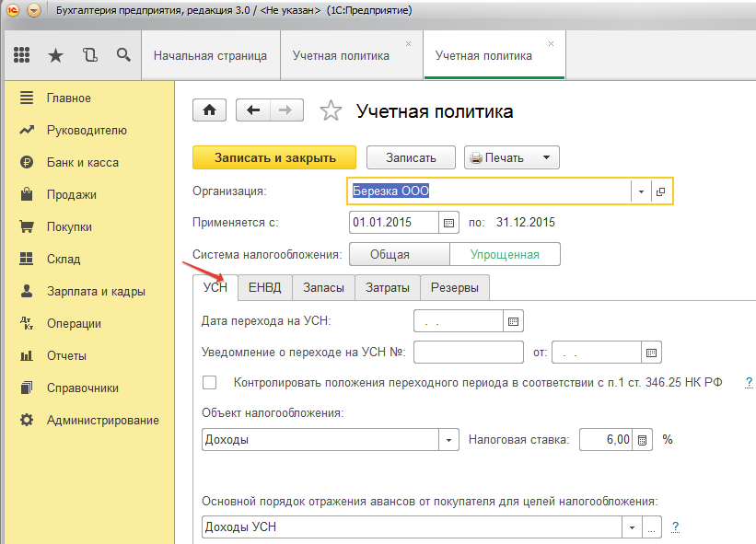Open the history icon in toolbar
Image resolution: width=756 pixels, height=544 pixels.
tap(89, 55)
